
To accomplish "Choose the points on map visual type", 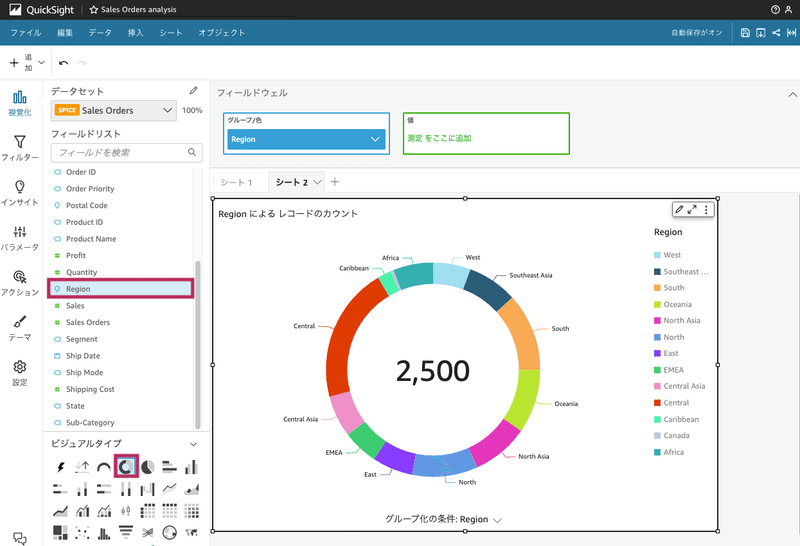I will [x=169, y=533].
